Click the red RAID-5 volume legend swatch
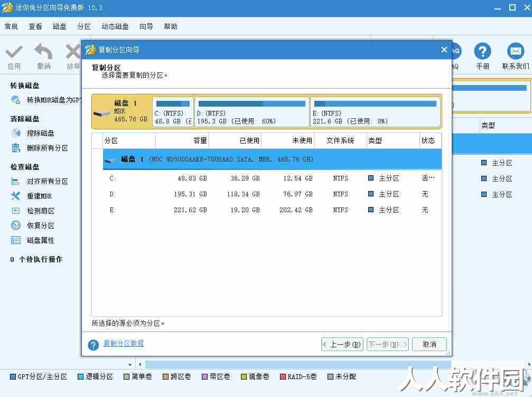 pos(283,376)
